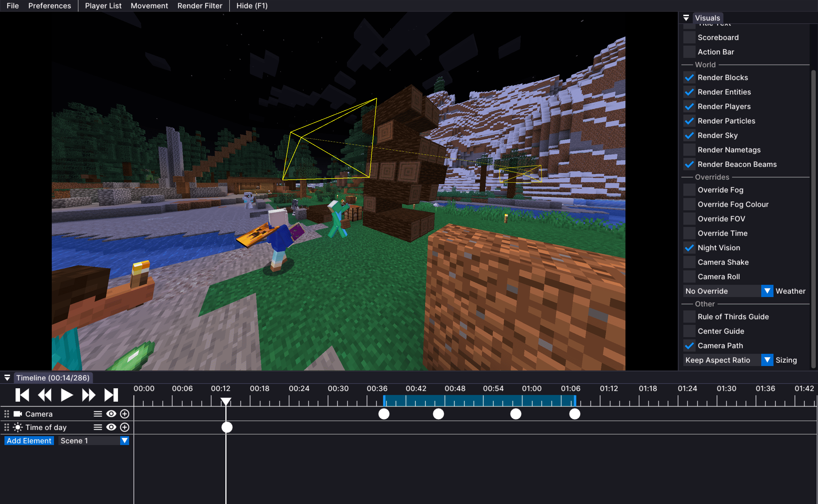Image resolution: width=818 pixels, height=504 pixels.
Task: Select the first Camera keyframe near 00:36
Action: 384,414
